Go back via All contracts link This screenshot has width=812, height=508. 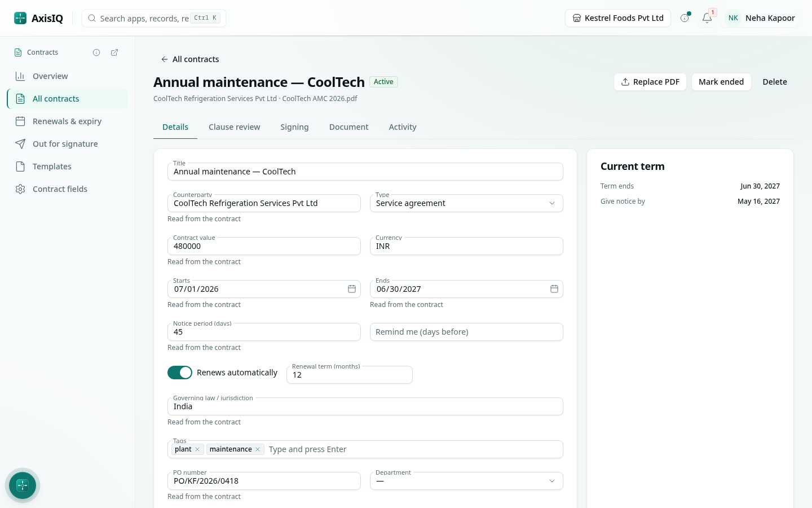(x=190, y=59)
